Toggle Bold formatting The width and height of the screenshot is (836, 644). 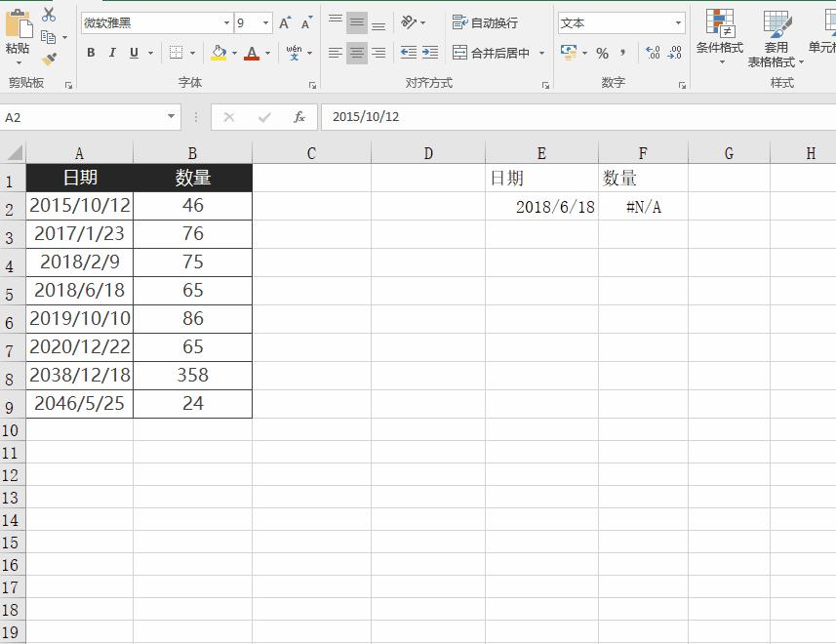click(91, 53)
